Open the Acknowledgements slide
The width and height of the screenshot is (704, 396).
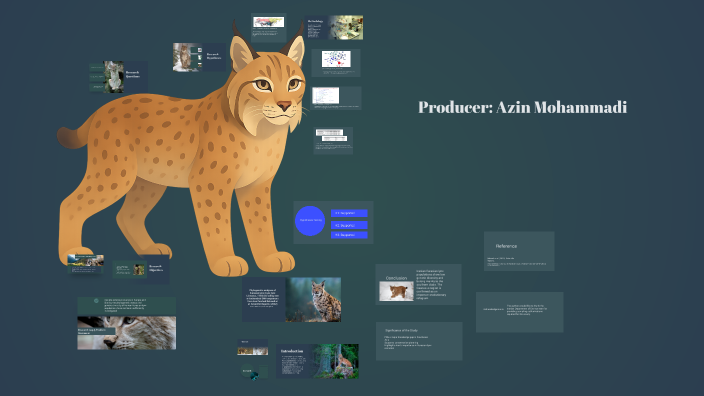(519, 312)
